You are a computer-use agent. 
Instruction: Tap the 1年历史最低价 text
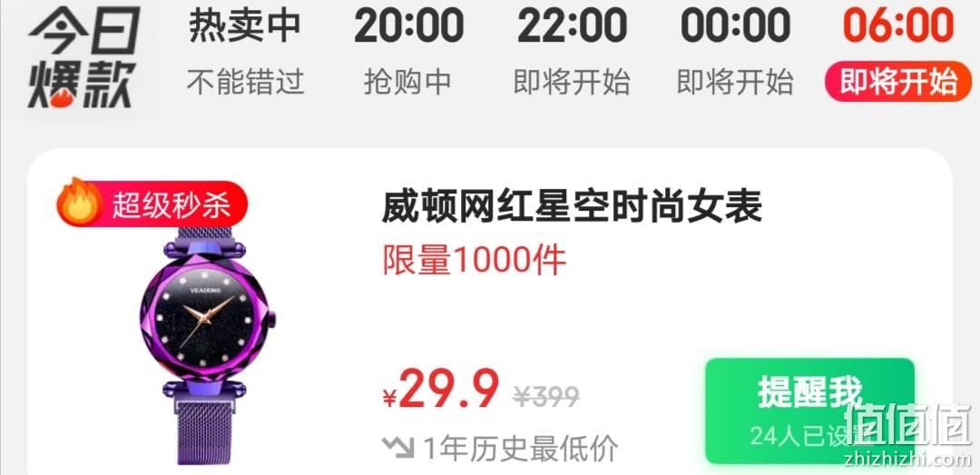tap(521, 448)
